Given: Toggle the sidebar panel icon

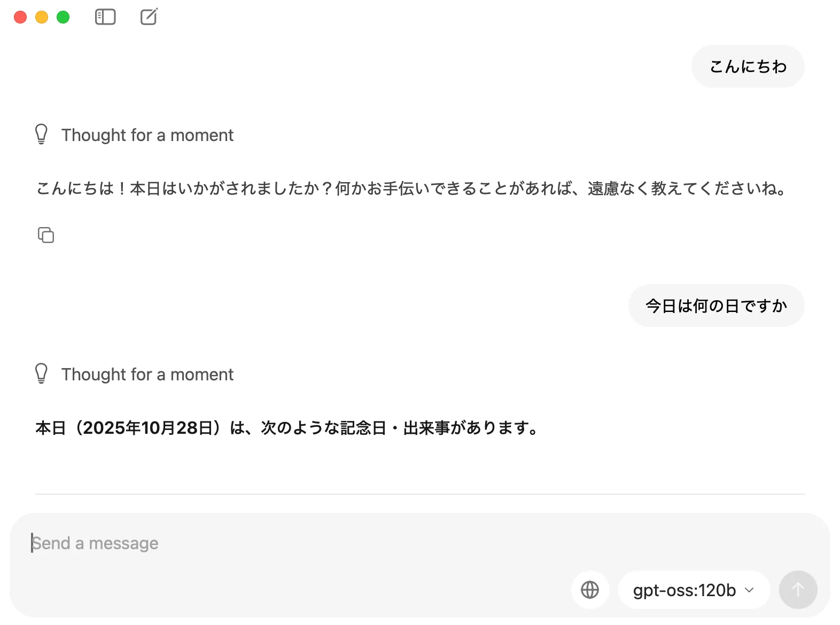Looking at the screenshot, I should pyautogui.click(x=105, y=17).
